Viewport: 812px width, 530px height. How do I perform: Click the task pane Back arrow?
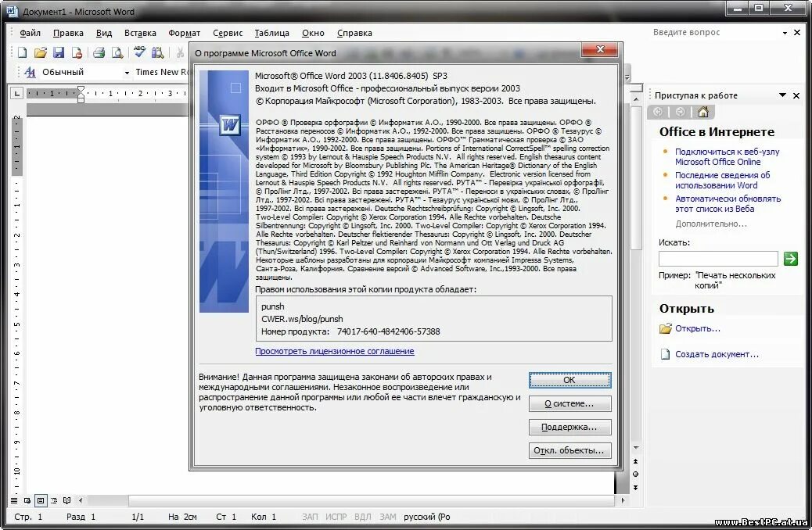pyautogui.click(x=658, y=112)
